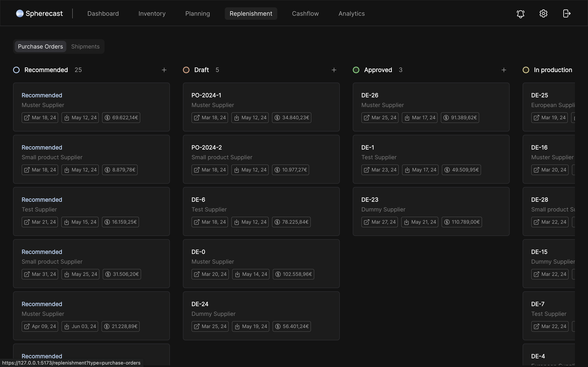Click the Spherecast logo
Image resolution: width=588 pixels, height=367 pixels.
coord(39,14)
